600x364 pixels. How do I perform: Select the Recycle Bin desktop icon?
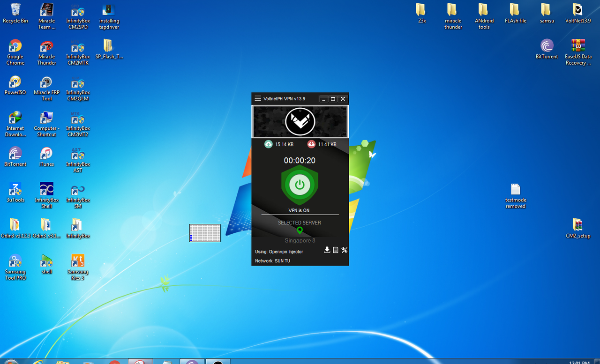15,13
